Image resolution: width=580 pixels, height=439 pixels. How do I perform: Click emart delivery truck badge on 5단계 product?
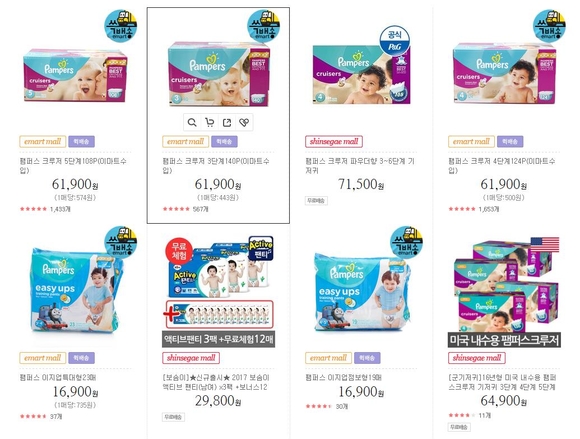pyautogui.click(x=121, y=26)
